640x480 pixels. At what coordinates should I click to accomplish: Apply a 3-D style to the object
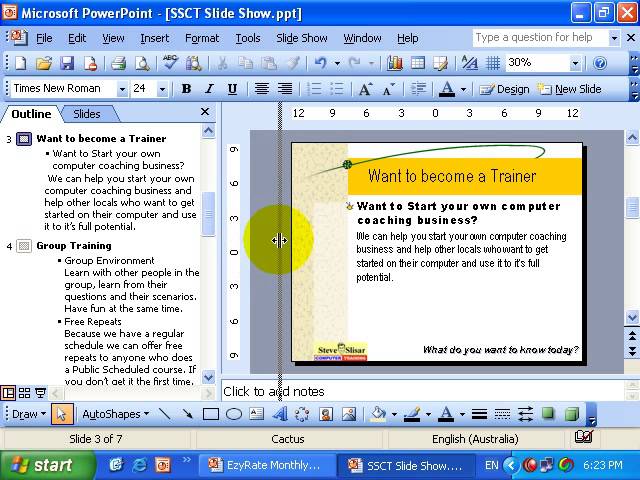(x=572, y=414)
